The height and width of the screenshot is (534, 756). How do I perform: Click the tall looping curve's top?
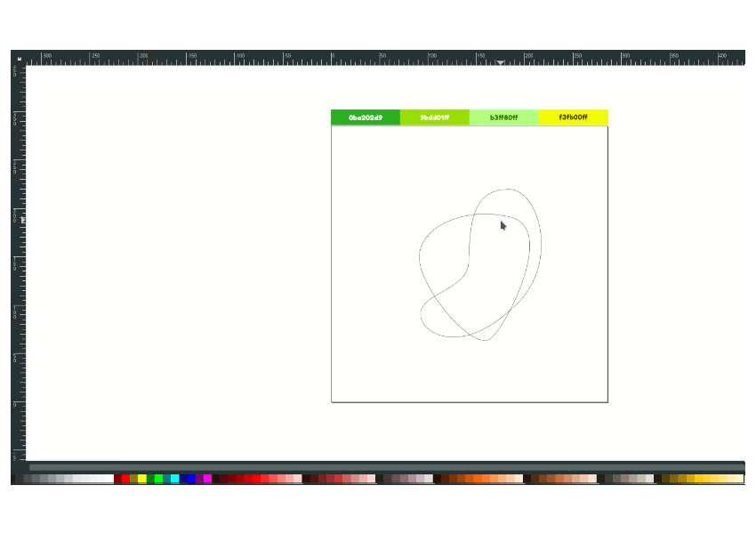[x=507, y=189]
